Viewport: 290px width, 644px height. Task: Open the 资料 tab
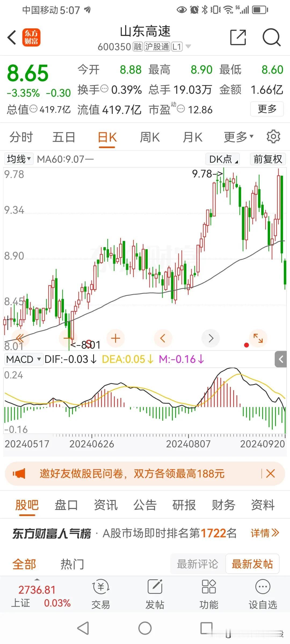(263, 505)
